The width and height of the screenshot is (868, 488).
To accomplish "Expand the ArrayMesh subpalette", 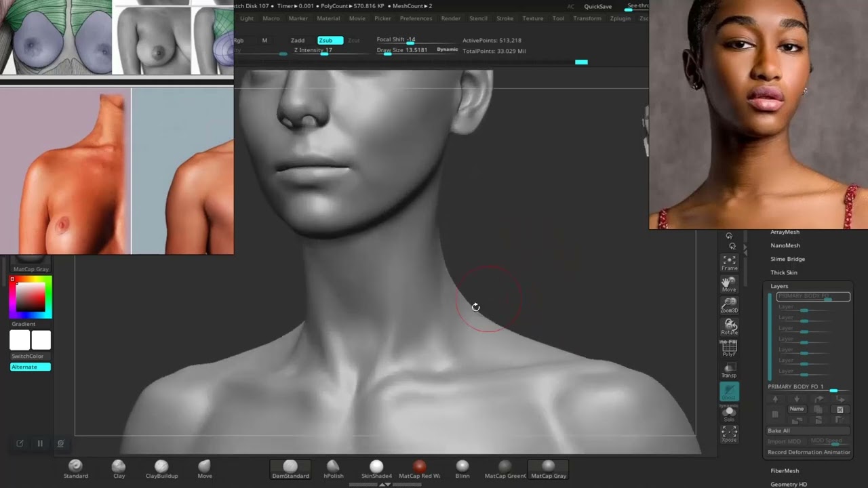I will [x=785, y=232].
